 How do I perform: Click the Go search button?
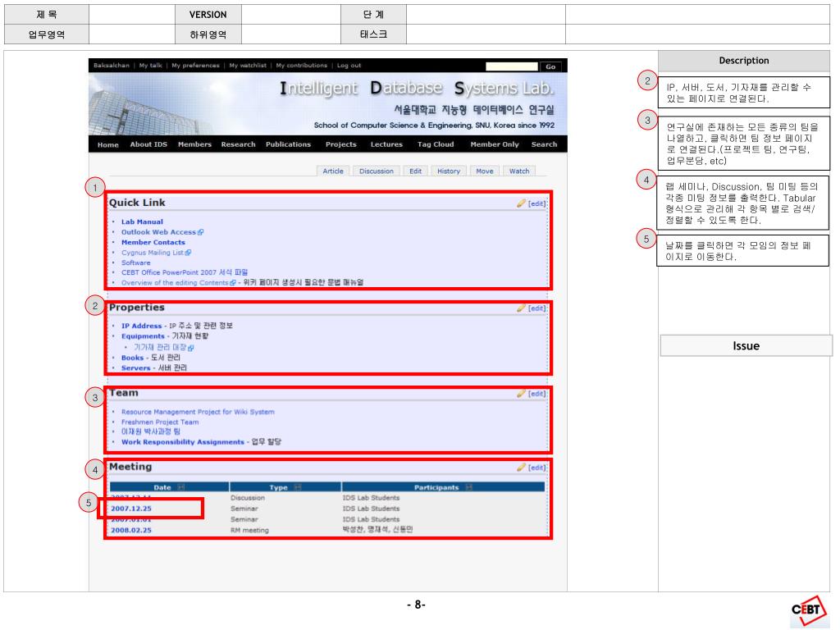(x=550, y=66)
